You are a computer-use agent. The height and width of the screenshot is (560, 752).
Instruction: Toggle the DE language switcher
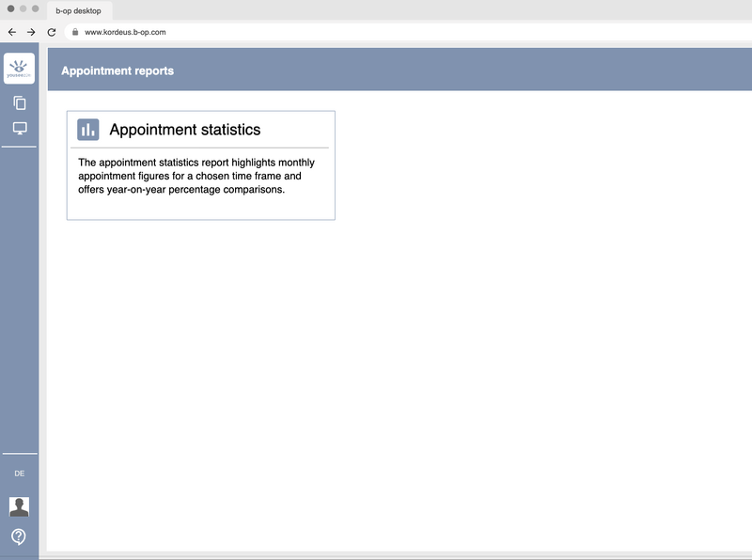(18, 474)
